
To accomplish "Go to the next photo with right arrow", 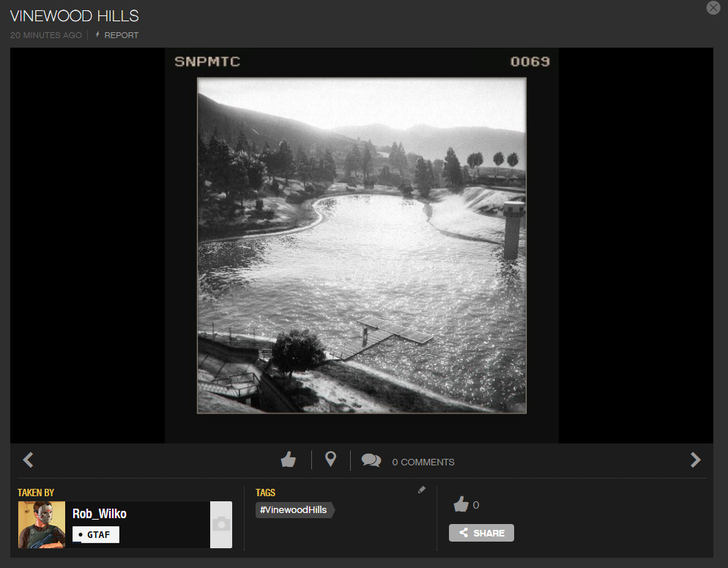I will point(695,460).
